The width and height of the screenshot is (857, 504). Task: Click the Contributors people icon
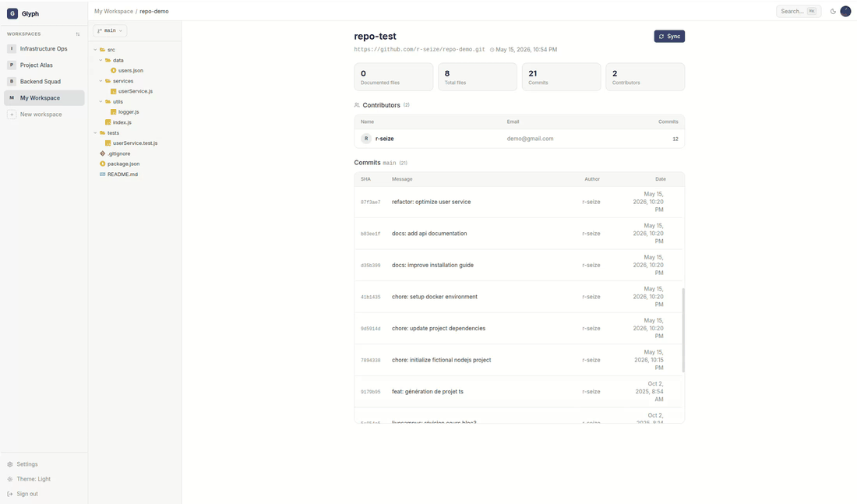point(357,105)
